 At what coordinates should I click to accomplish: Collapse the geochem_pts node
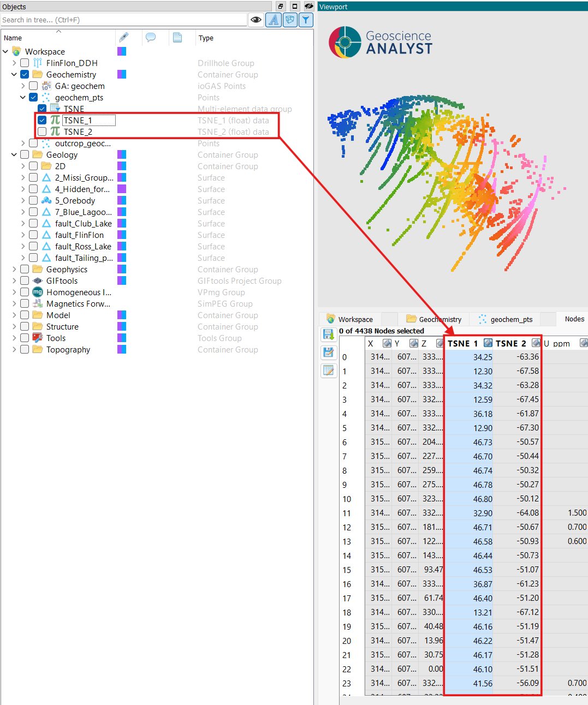(x=23, y=97)
